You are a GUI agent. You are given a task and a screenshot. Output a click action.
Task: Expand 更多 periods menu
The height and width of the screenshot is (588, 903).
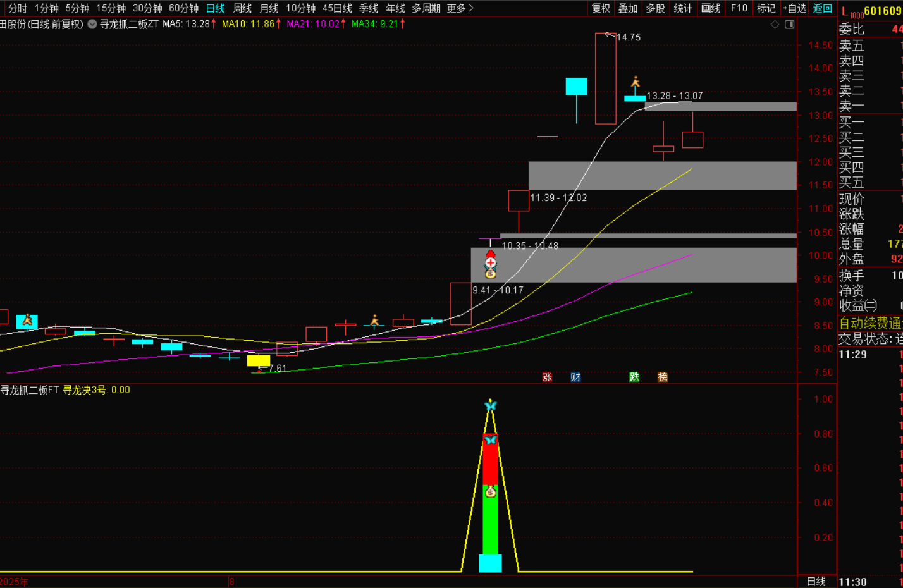[460, 8]
